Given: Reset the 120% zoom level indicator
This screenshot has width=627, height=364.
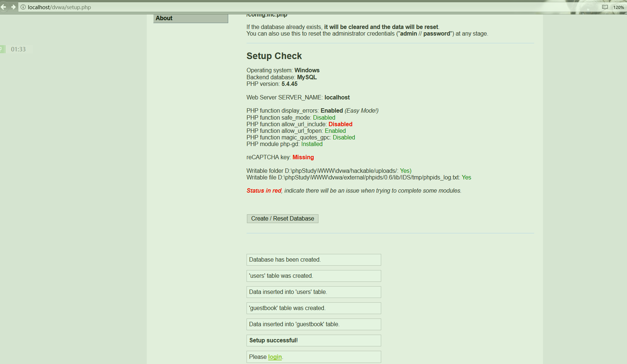Looking at the screenshot, I should coord(618,7).
